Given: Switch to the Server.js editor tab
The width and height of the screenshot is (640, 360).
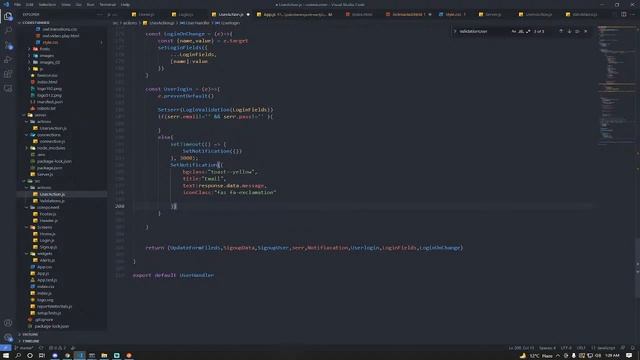Looking at the screenshot, I should pos(493,14).
